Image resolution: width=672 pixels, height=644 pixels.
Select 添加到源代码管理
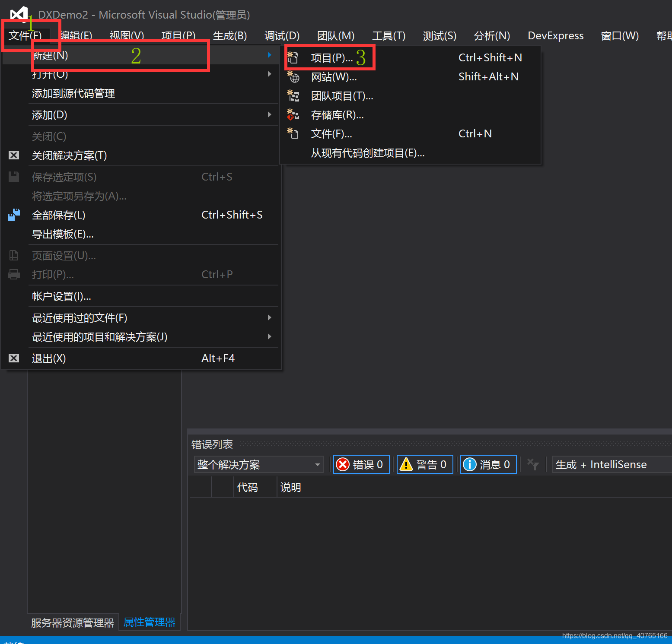(141, 93)
